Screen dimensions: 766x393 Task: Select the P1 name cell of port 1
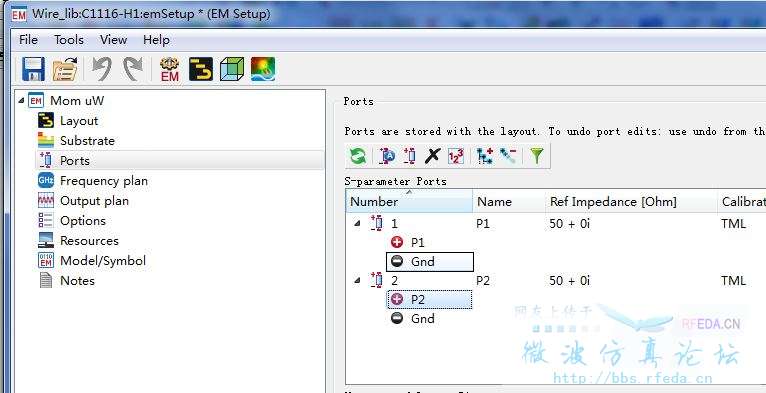pos(483,224)
